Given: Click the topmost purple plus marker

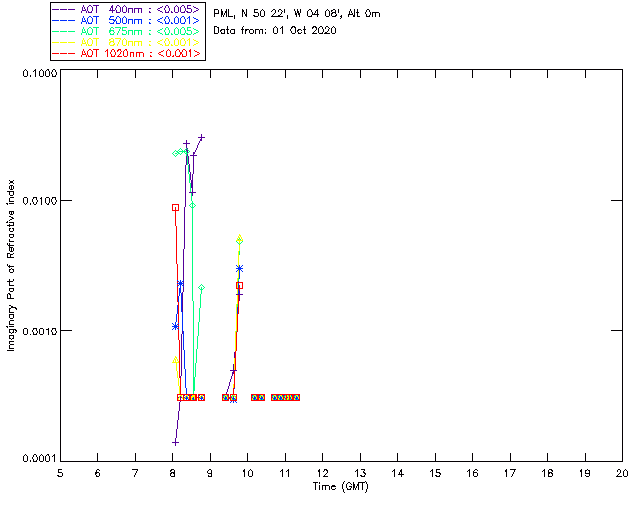Looking at the screenshot, I should (201, 138).
